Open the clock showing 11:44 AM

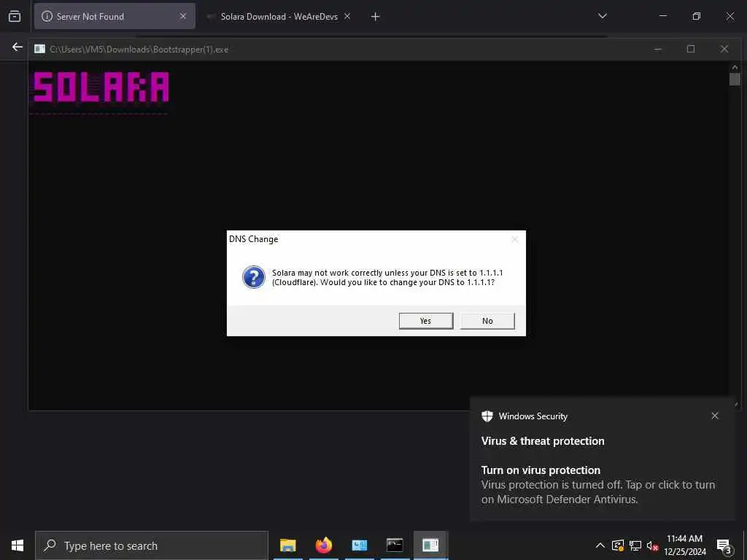coord(684,545)
